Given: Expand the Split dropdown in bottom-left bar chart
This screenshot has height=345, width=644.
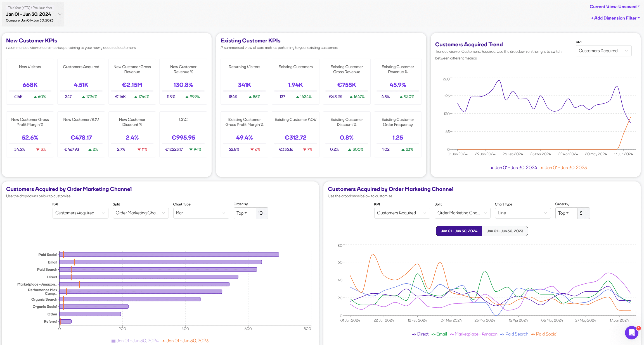Looking at the screenshot, I should click(140, 213).
